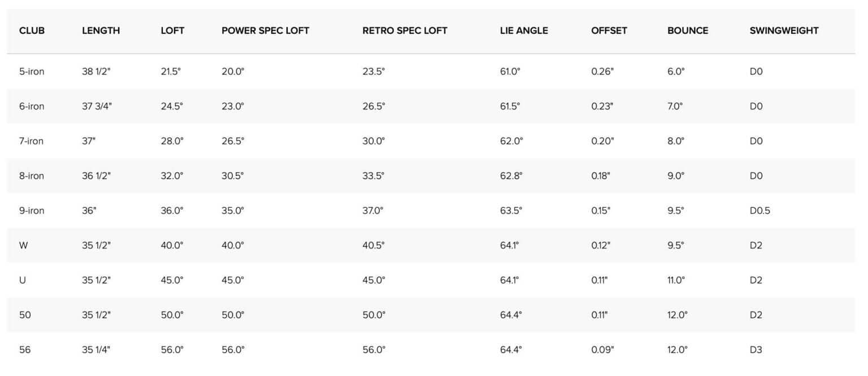Image resolution: width=868 pixels, height=376 pixels.
Task: Click the 7-iron club cell
Action: pyautogui.click(x=32, y=141)
